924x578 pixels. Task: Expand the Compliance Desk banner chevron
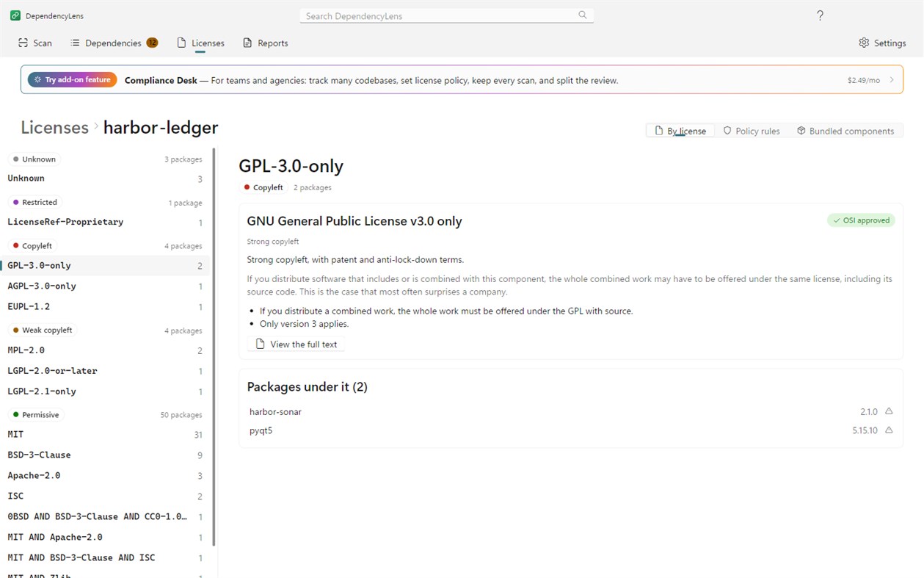(x=892, y=80)
